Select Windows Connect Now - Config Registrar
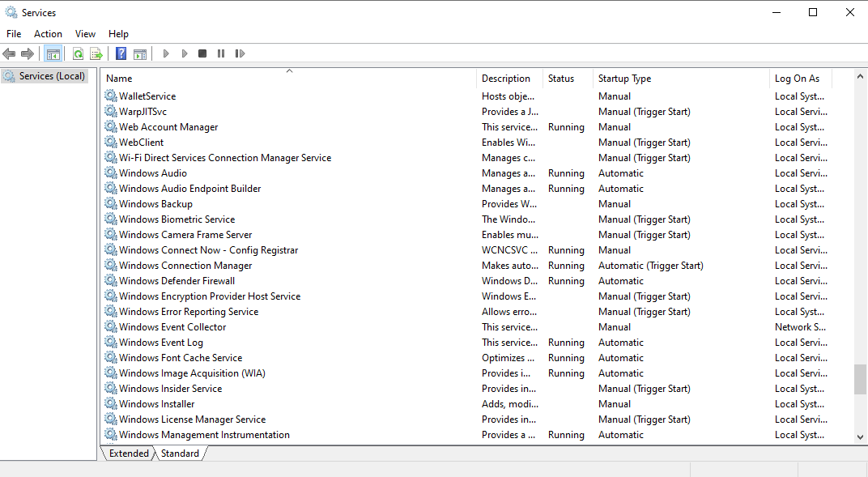The height and width of the screenshot is (477, 868). pos(208,250)
